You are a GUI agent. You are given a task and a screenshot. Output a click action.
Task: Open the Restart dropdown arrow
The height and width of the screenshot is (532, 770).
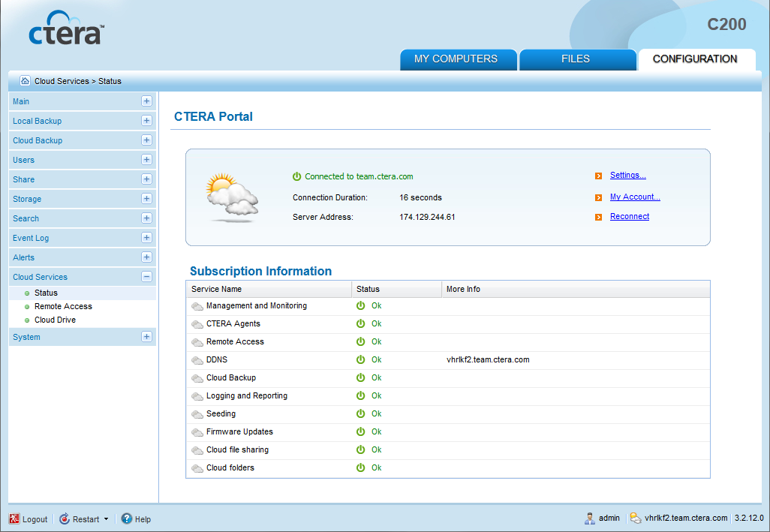106,519
